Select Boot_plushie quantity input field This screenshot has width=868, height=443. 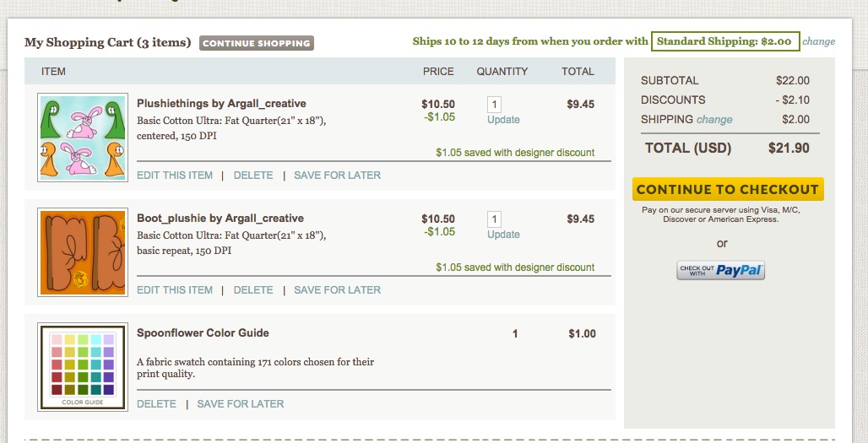[494, 219]
